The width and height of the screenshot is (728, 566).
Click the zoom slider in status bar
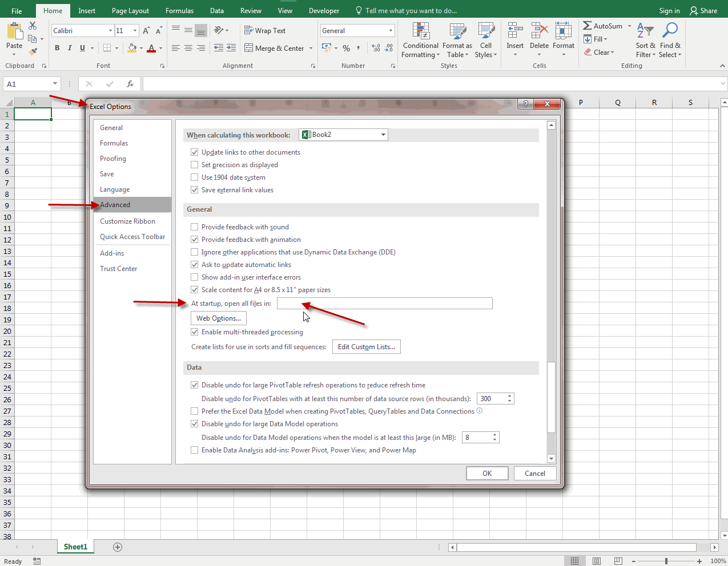click(666, 561)
